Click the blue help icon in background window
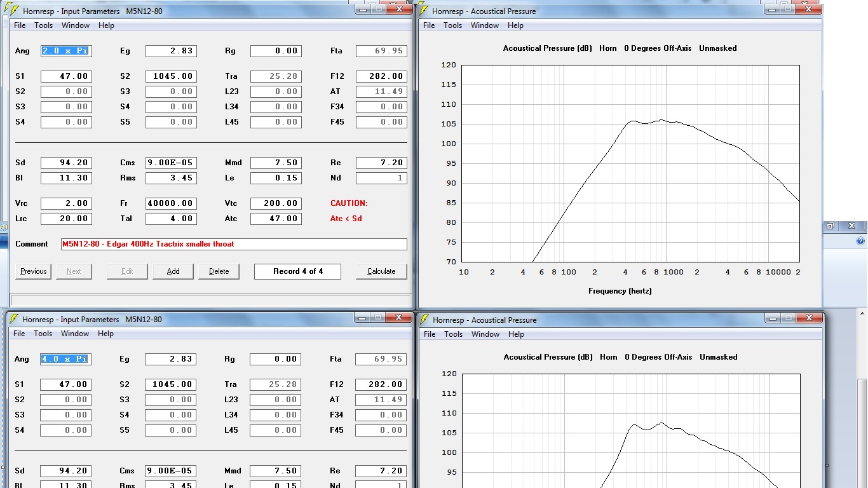This screenshot has width=868, height=488. [860, 241]
